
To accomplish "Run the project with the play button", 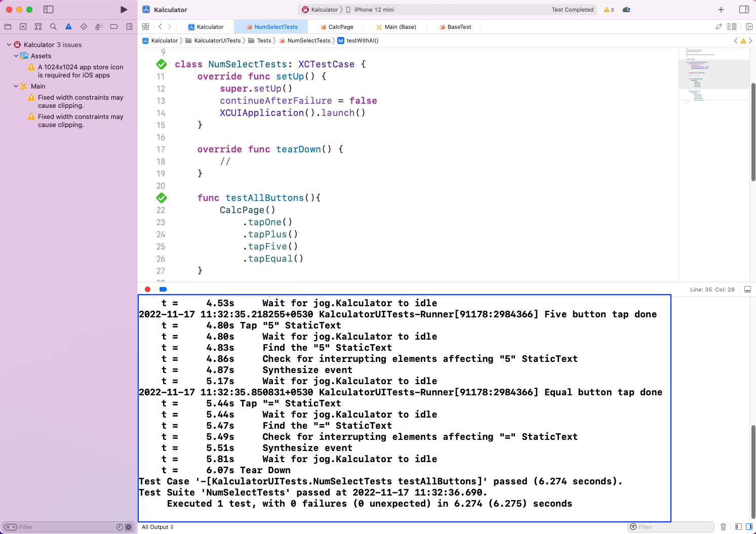I will click(124, 10).
